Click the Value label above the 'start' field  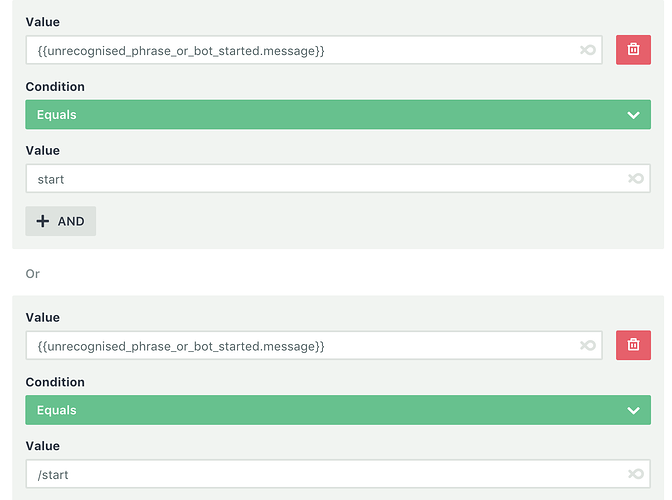(42, 150)
